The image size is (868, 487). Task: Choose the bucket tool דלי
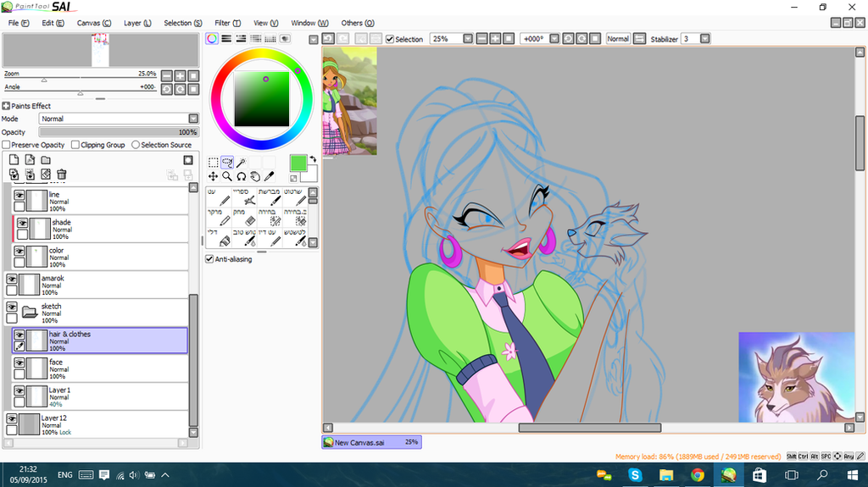tap(220, 237)
